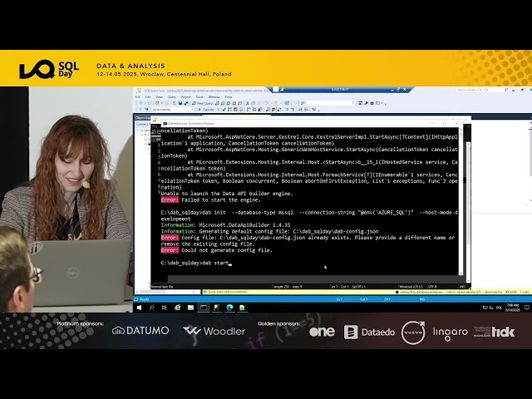Select the Object Explorer panel tab
The image size is (532, 399).
click(x=143, y=118)
